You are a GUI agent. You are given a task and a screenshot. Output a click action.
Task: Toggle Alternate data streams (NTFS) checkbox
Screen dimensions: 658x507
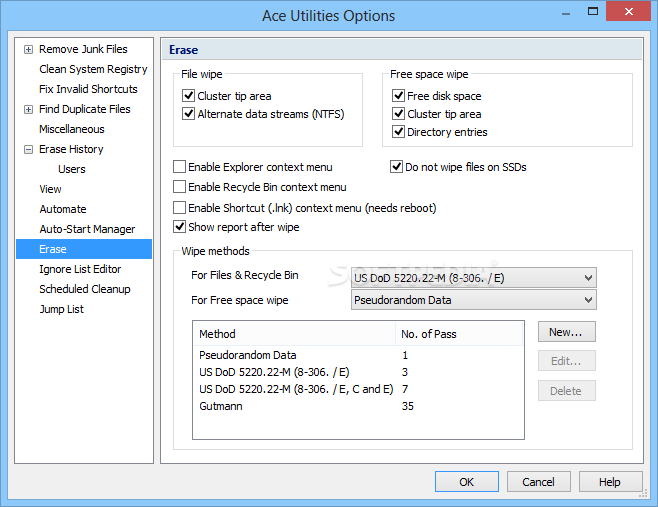(x=188, y=114)
